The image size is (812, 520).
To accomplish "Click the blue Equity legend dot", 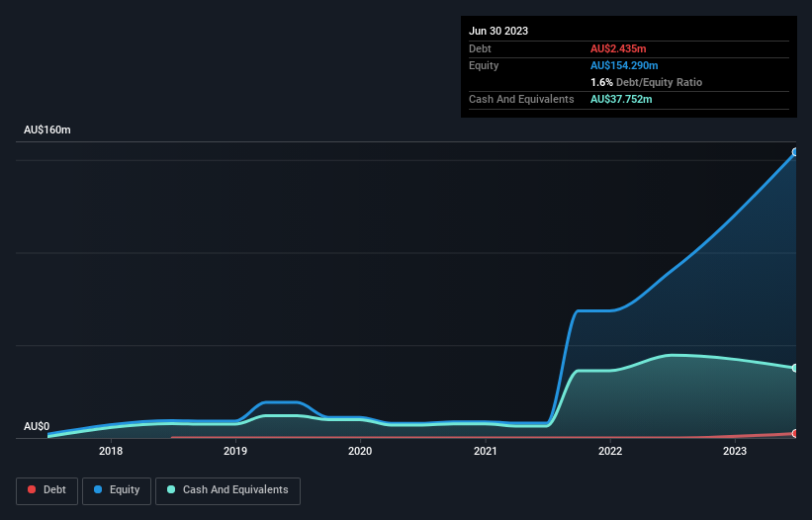I will [x=98, y=489].
